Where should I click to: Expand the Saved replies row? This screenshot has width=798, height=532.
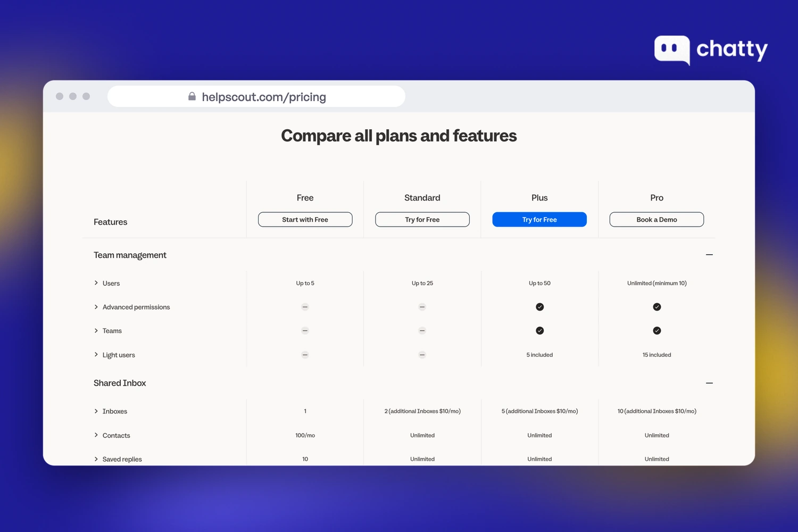click(96, 459)
